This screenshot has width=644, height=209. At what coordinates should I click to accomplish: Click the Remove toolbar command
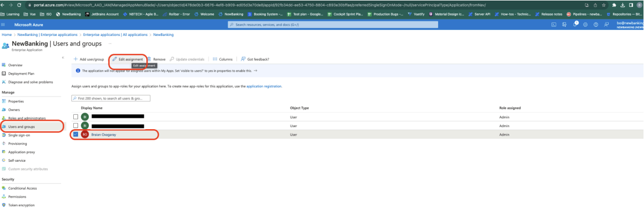tap(157, 59)
